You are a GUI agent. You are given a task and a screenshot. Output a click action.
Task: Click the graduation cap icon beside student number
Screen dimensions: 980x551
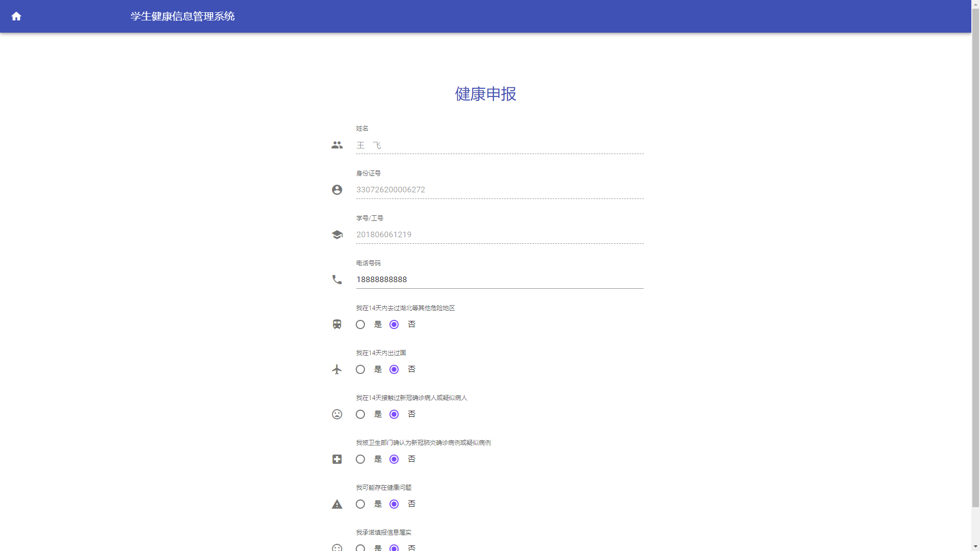pos(337,235)
